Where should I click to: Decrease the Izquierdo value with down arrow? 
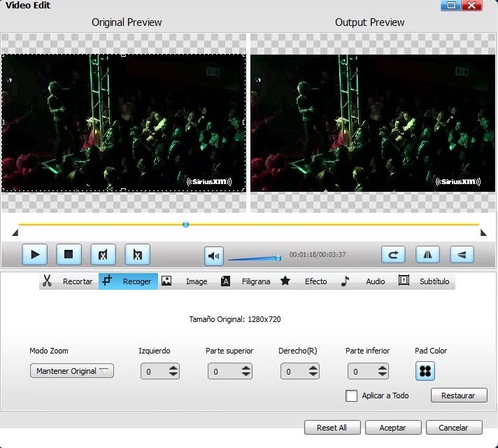pos(173,374)
